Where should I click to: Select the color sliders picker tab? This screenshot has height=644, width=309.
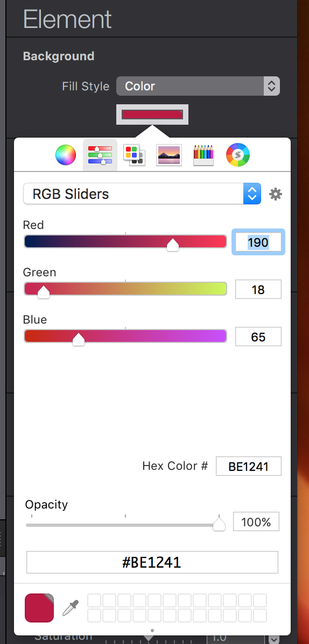100,155
